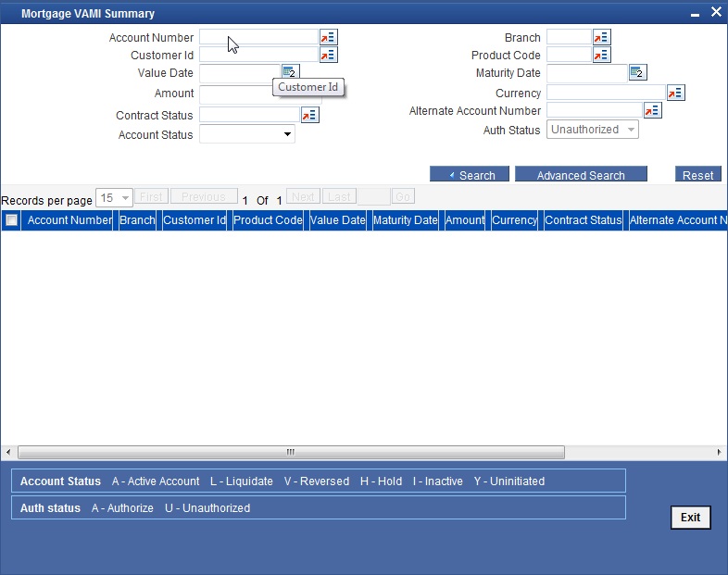Sort by Product Code column header
Screen dimensions: 728x575
coord(268,220)
